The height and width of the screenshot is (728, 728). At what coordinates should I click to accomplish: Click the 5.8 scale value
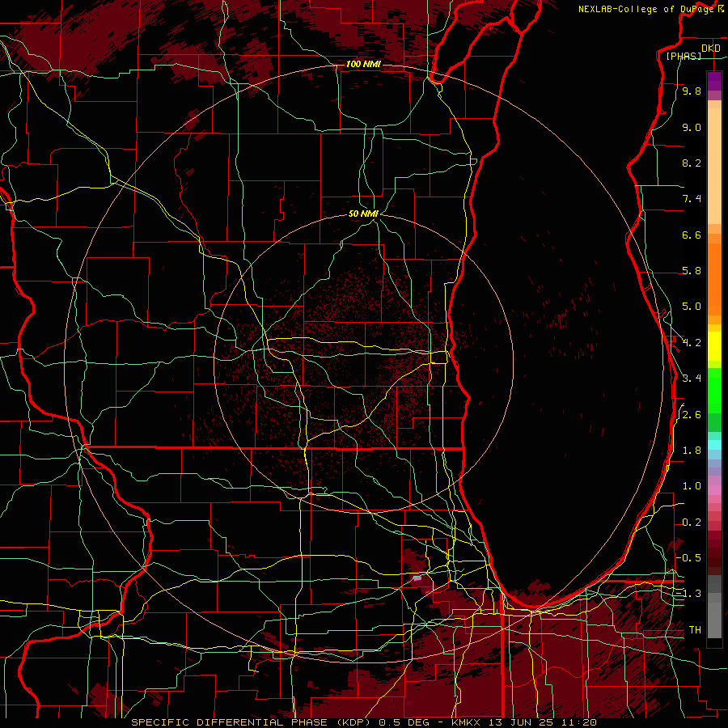point(692,271)
